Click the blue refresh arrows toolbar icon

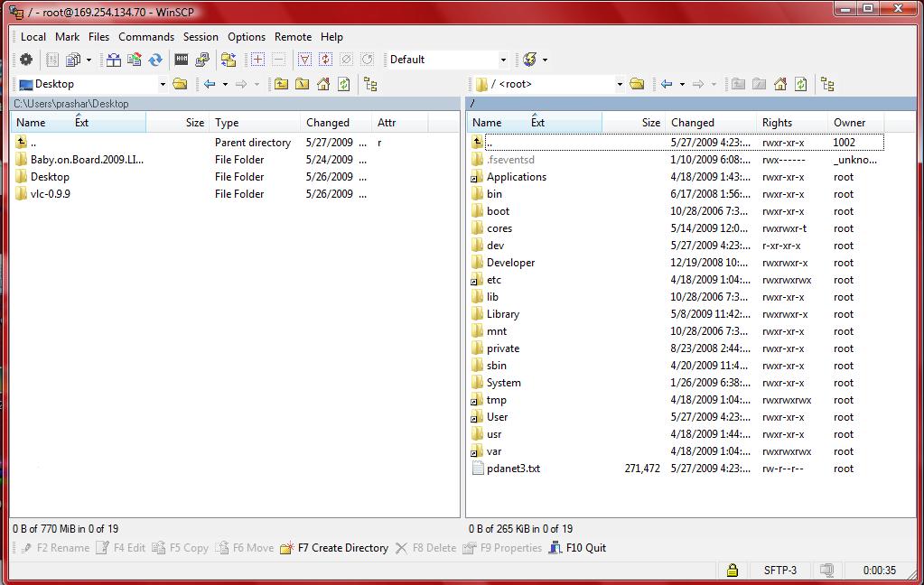pos(155,60)
